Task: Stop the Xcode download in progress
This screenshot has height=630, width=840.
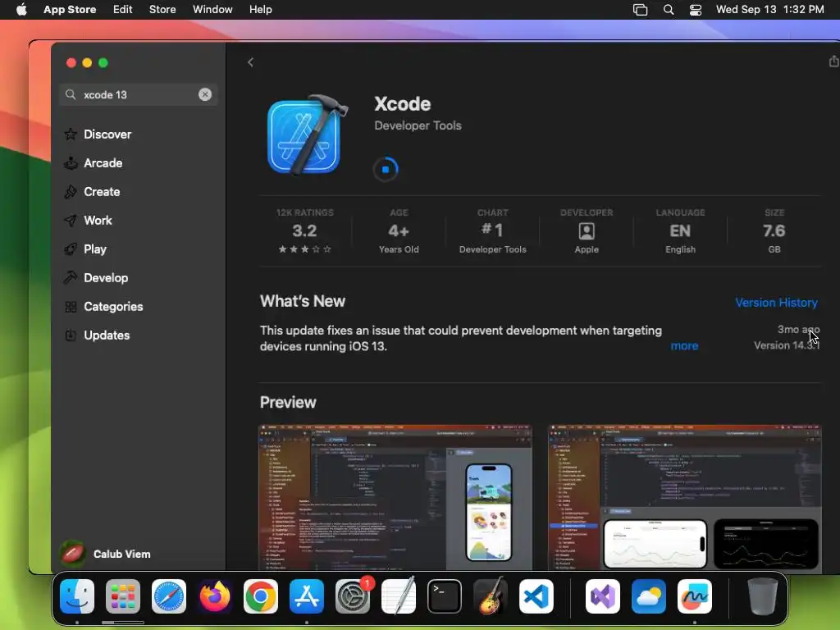Action: click(386, 169)
